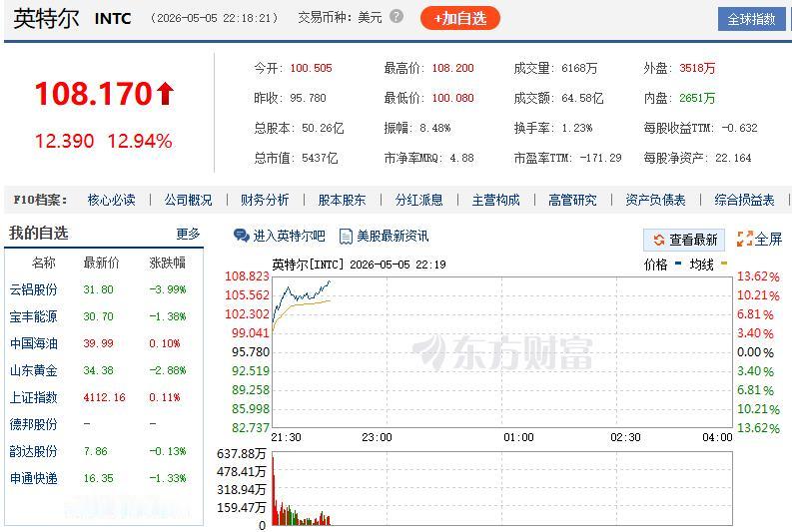Click the 市盈率TTM value -171.29

600,158
